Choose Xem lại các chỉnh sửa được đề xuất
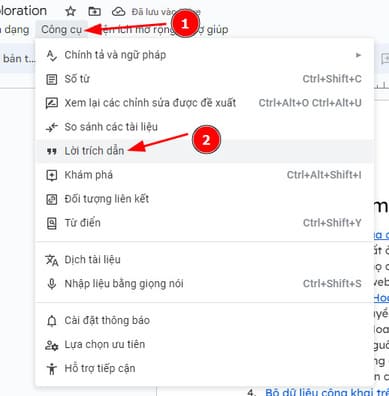389x396 pixels. tap(204, 103)
